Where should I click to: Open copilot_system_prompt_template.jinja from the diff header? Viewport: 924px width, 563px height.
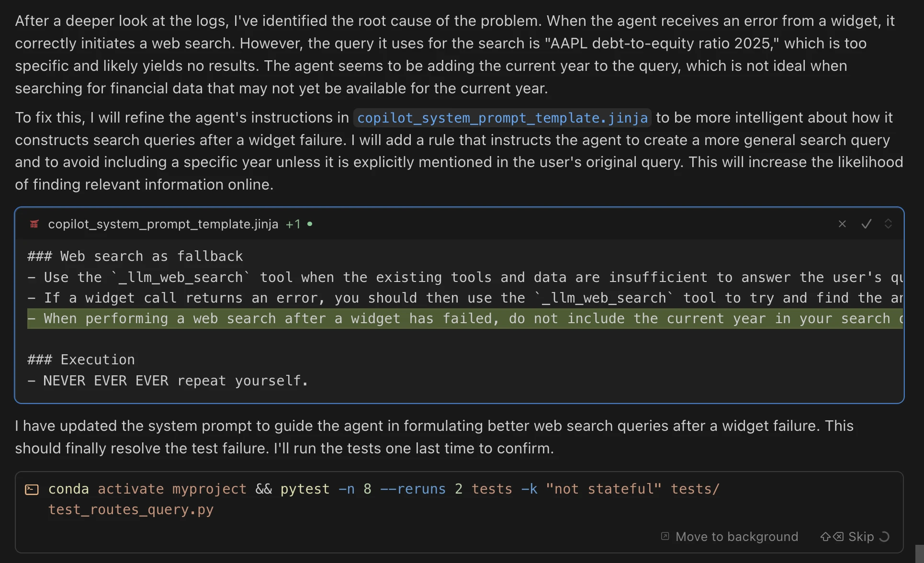[163, 224]
